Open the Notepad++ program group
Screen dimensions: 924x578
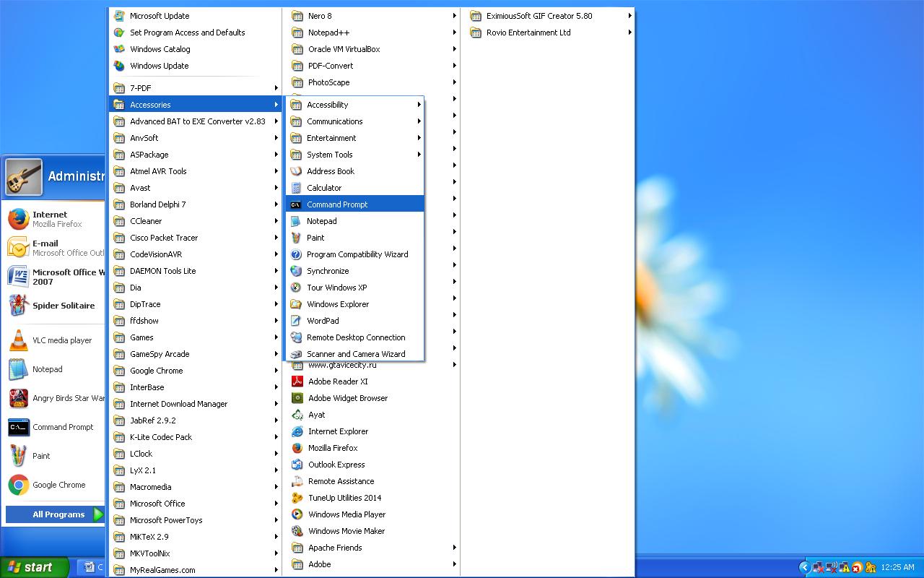tap(372, 33)
